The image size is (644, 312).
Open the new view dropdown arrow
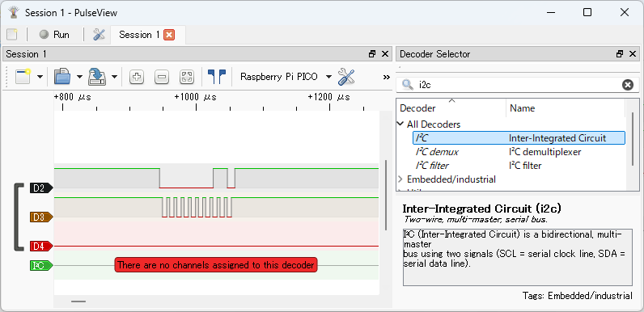(40, 77)
